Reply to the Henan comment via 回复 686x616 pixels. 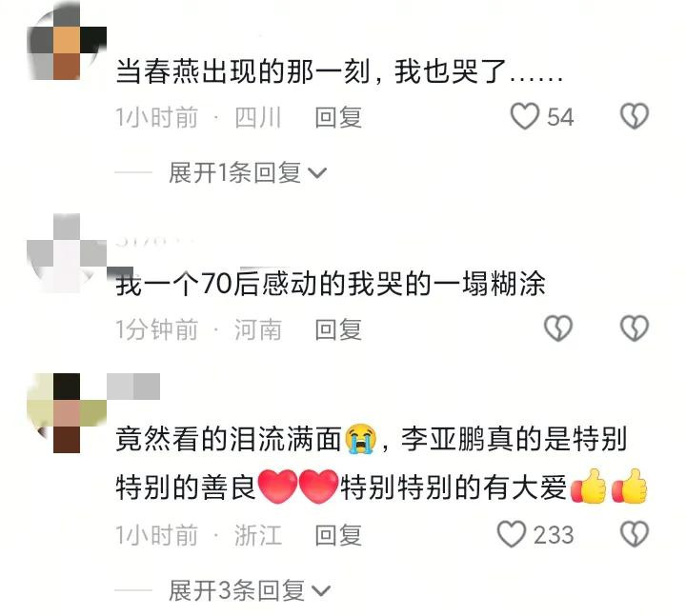(x=338, y=329)
